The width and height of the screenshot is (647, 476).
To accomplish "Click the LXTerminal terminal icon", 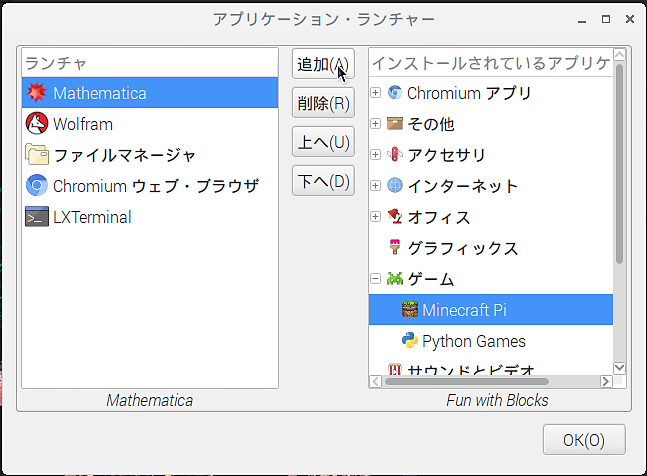I will coord(37,217).
